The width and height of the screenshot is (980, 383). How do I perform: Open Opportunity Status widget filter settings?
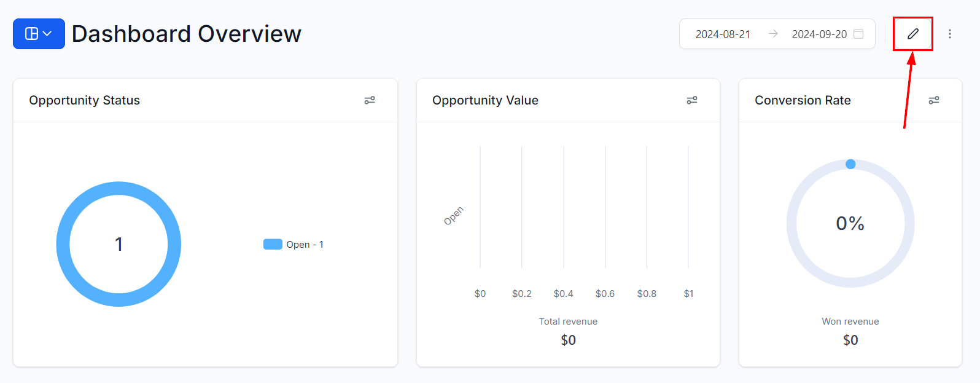tap(370, 100)
